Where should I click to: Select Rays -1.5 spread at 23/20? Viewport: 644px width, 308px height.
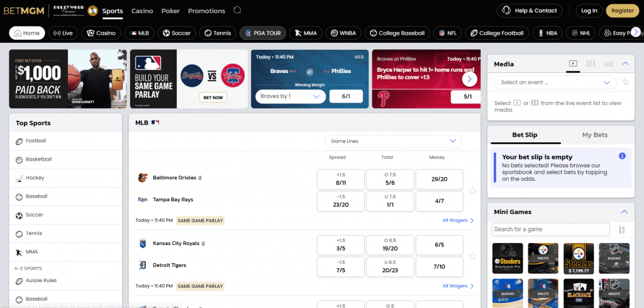340,201
